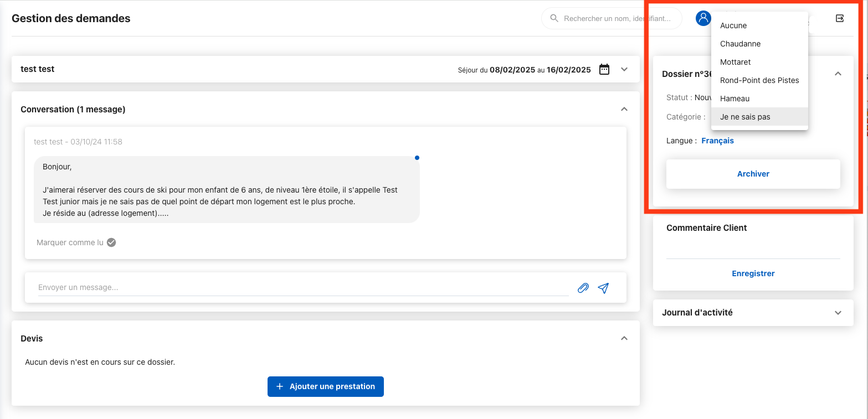This screenshot has height=419, width=868.
Task: Click the paperclip attachment icon
Action: tap(583, 288)
